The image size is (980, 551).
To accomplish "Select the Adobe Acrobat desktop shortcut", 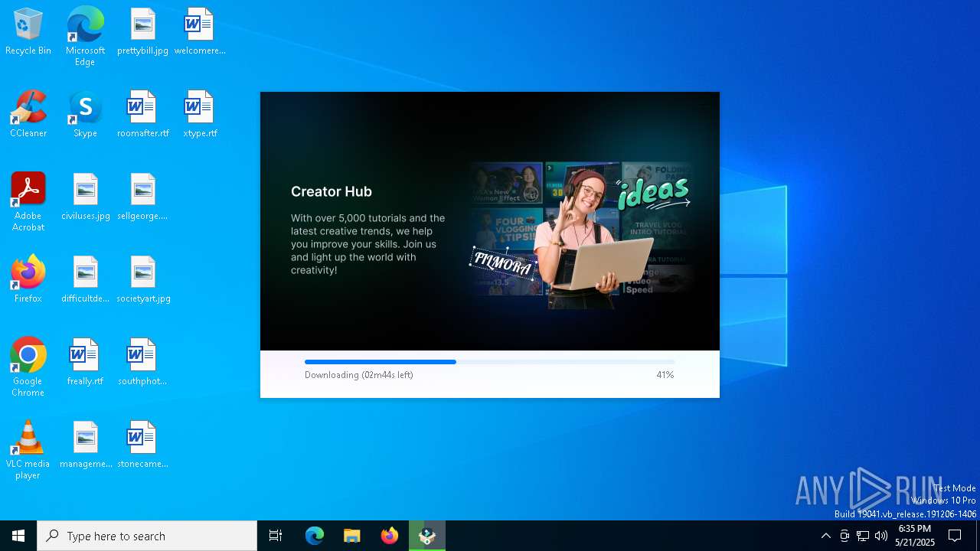I will click(x=28, y=202).
